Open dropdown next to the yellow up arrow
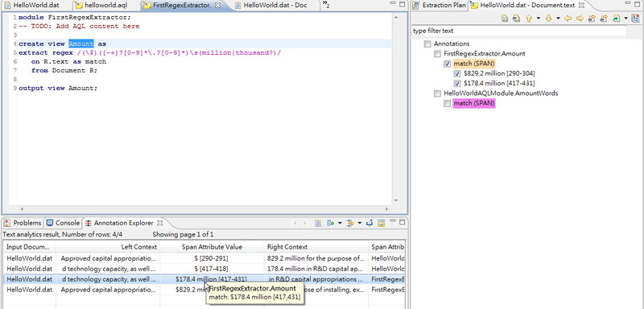644x309 pixels. coord(539,19)
